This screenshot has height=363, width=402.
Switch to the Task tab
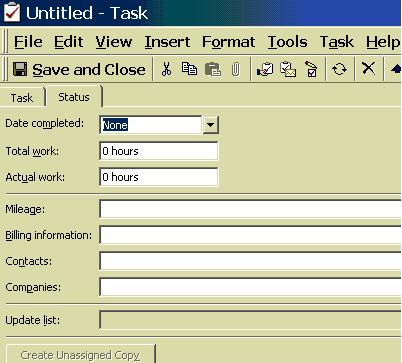(22, 98)
